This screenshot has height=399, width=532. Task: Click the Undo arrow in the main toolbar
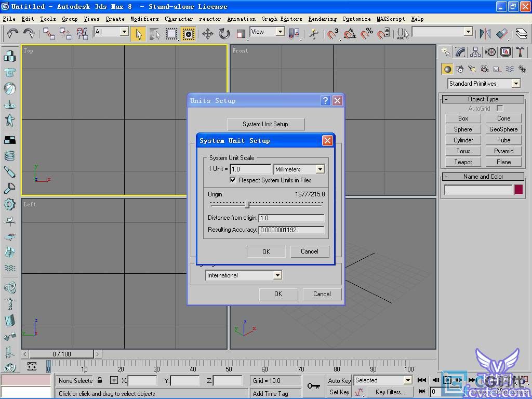[x=12, y=33]
